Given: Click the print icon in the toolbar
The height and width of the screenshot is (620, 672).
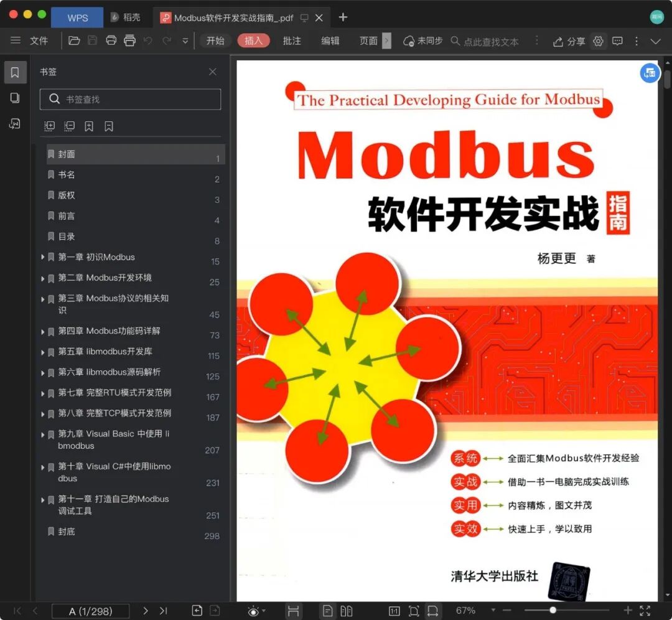Looking at the screenshot, I should coord(111,39).
